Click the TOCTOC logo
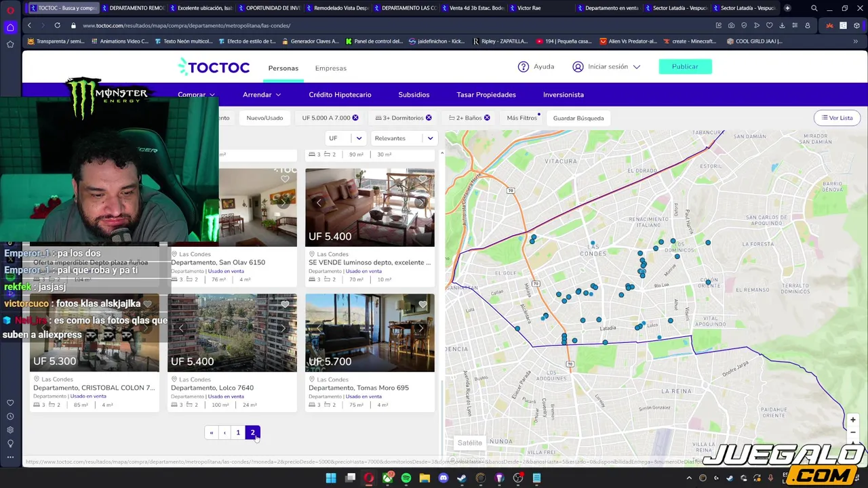The width and height of the screenshot is (868, 488). (x=214, y=67)
